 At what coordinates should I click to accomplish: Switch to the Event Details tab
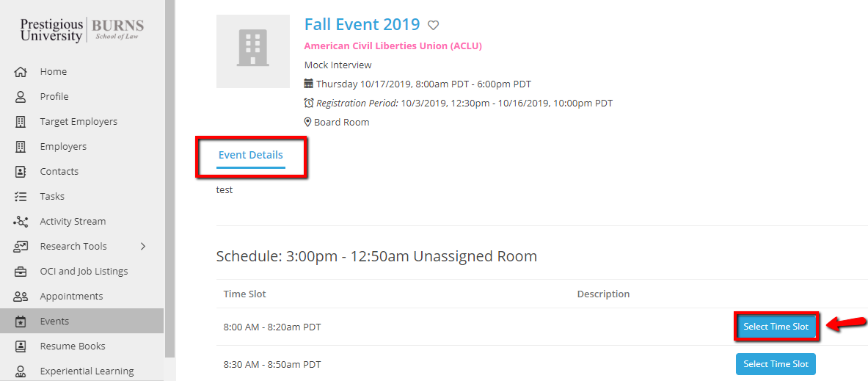coord(250,155)
